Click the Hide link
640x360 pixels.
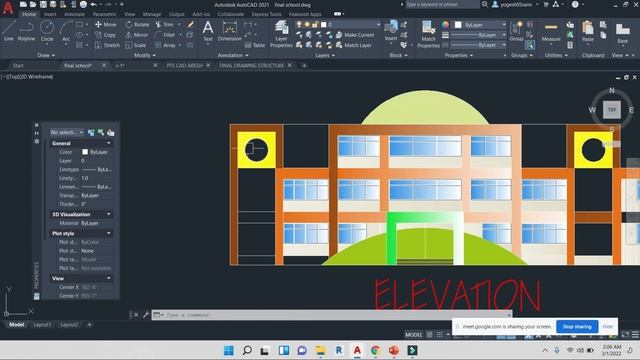tap(607, 327)
